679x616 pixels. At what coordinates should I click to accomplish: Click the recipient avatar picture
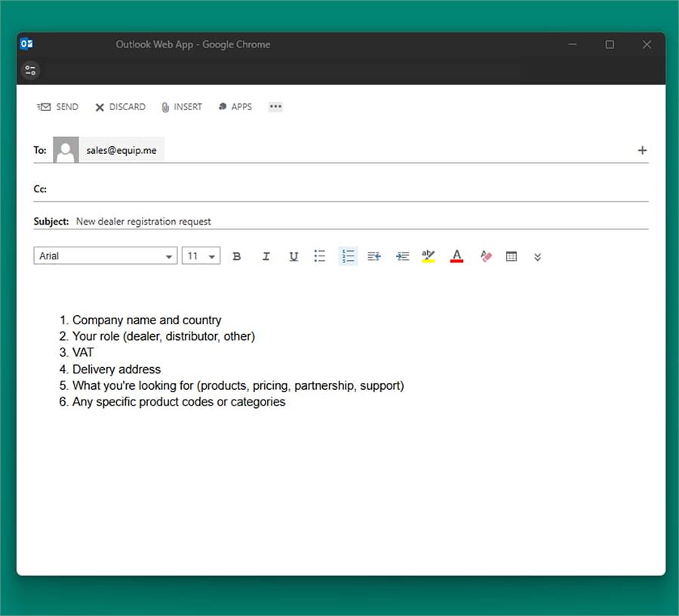pos(66,150)
